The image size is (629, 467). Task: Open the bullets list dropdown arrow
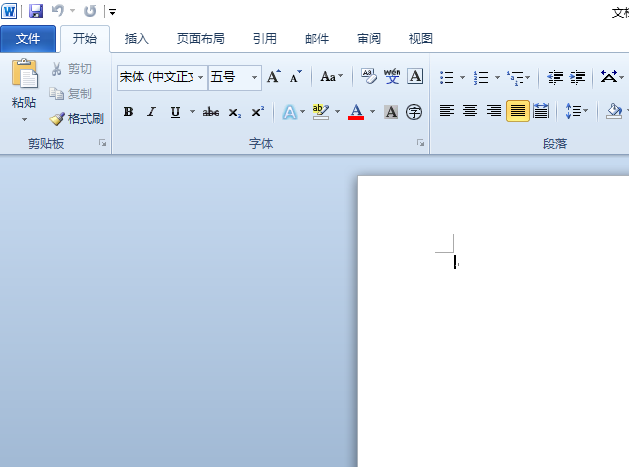[x=462, y=77]
